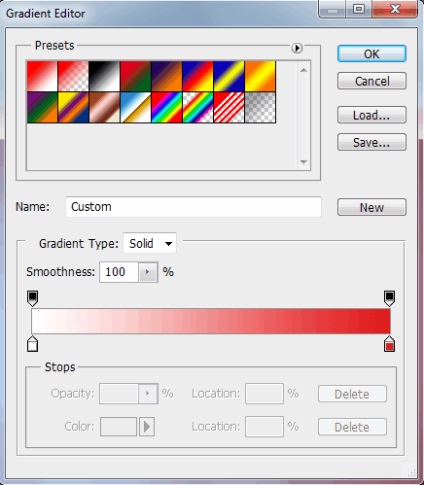Select the right opacity stop

[x=389, y=298]
